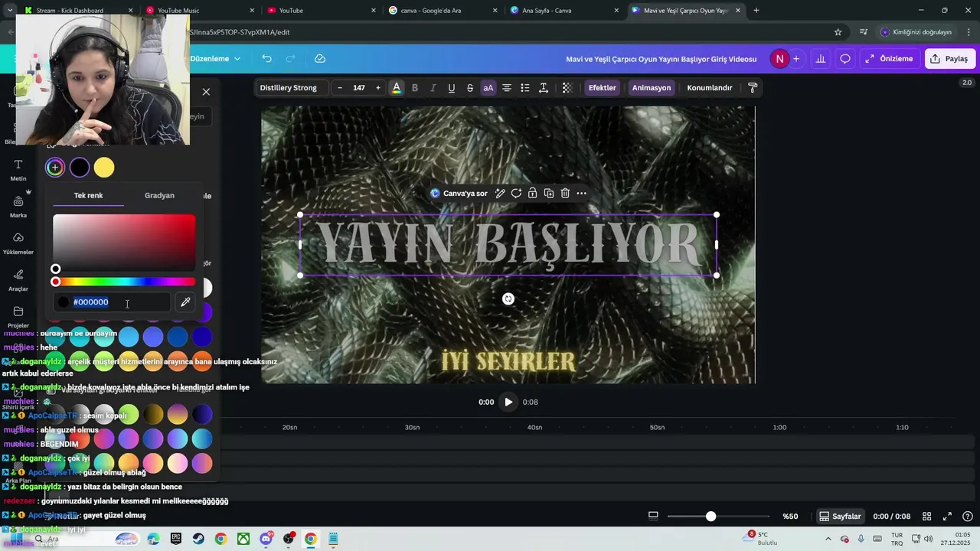The image size is (980, 551).
Task: Change text alignment
Action: [507, 88]
